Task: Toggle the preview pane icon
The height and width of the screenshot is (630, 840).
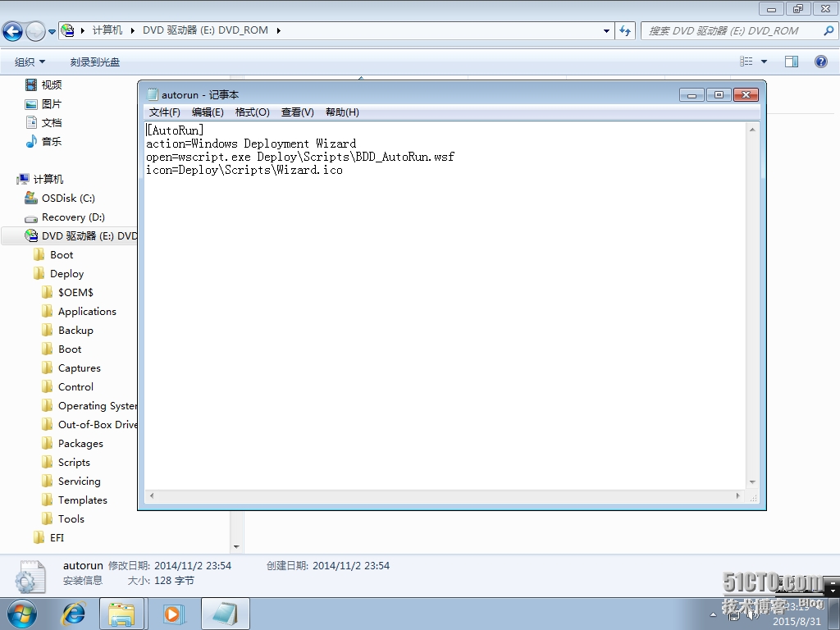Action: click(x=792, y=62)
